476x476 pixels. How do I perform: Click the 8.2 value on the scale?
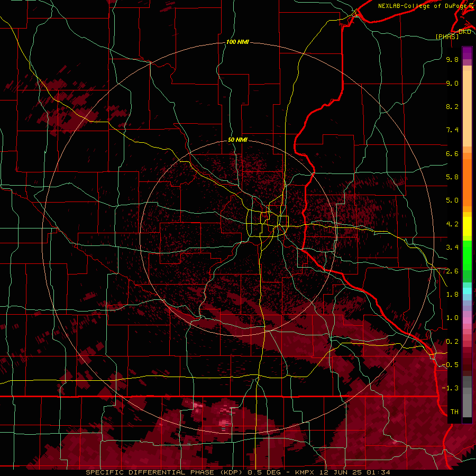tap(452, 106)
